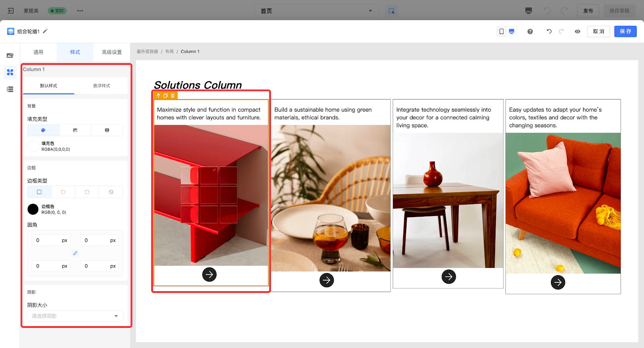Click the pencil icon to rename 组合轮播1
Viewport: 644px width, 348px height.
45,31
